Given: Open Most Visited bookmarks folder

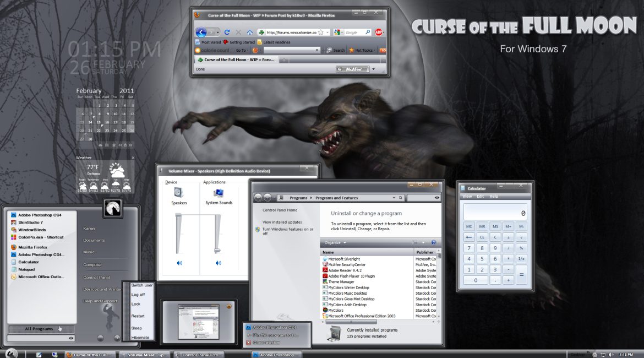Looking at the screenshot, I should click(208, 42).
